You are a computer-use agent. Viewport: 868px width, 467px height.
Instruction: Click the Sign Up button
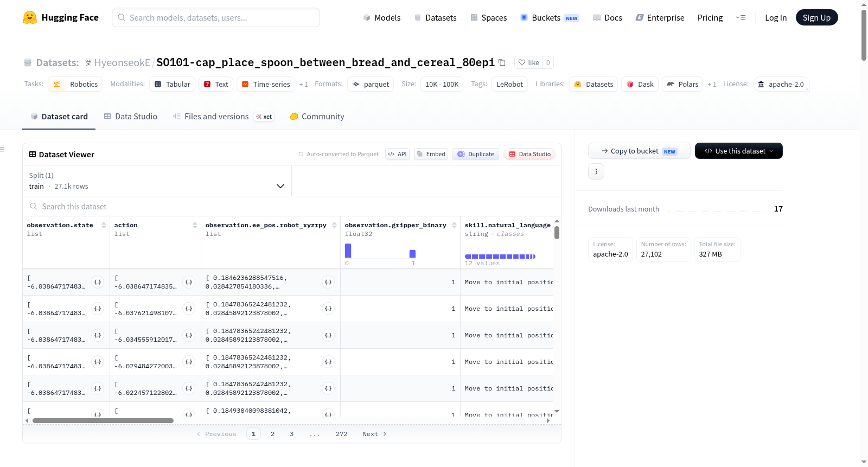[x=816, y=17]
